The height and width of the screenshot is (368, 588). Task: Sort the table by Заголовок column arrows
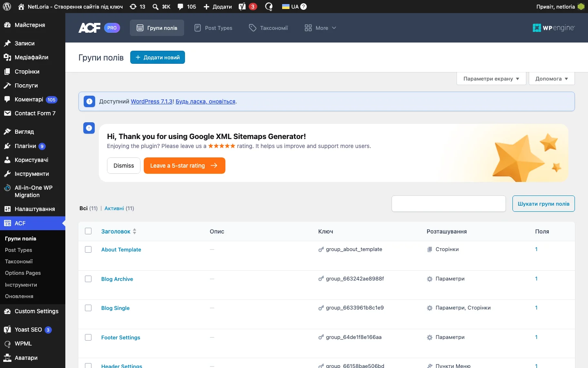click(x=134, y=231)
